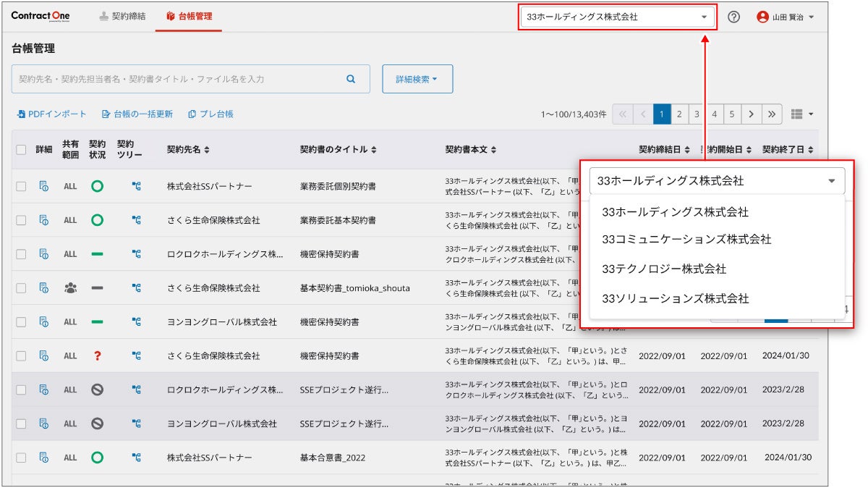Go to page 5
Screen dimensions: 868x488
tap(732, 114)
